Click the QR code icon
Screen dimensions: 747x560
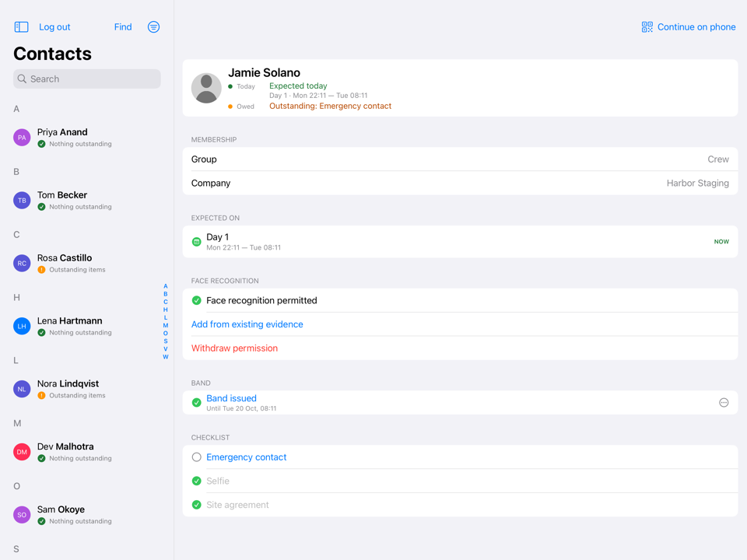(x=647, y=27)
